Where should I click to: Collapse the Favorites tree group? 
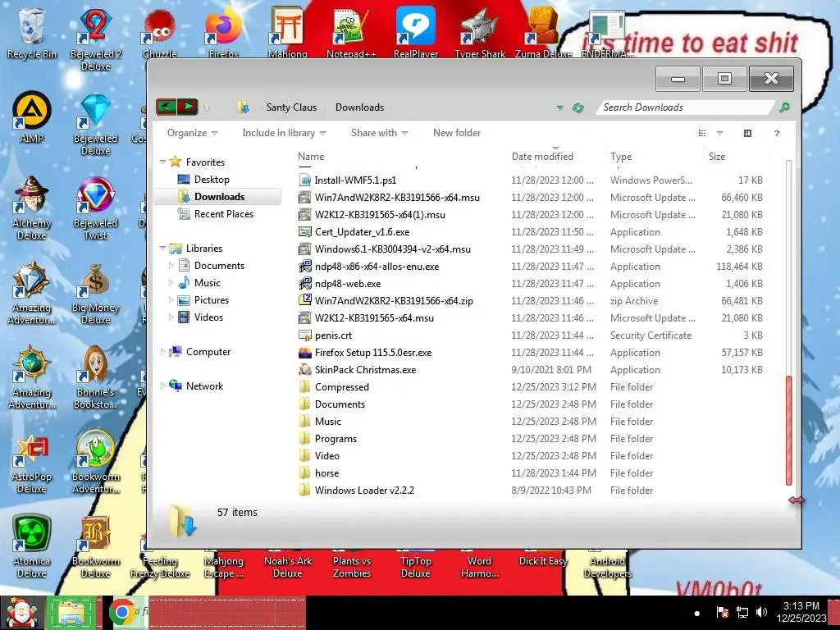(163, 162)
